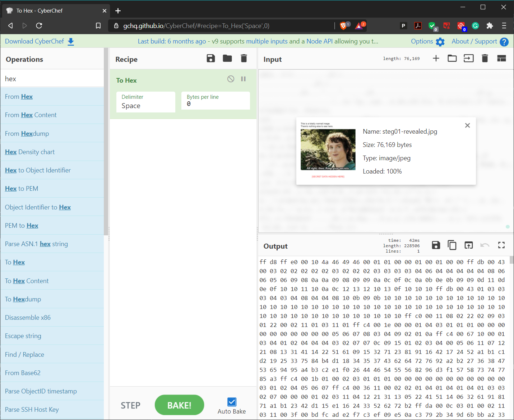This screenshot has width=514, height=420.
Task: Select Parse ObjectID timestamp operation
Action: pos(52,391)
